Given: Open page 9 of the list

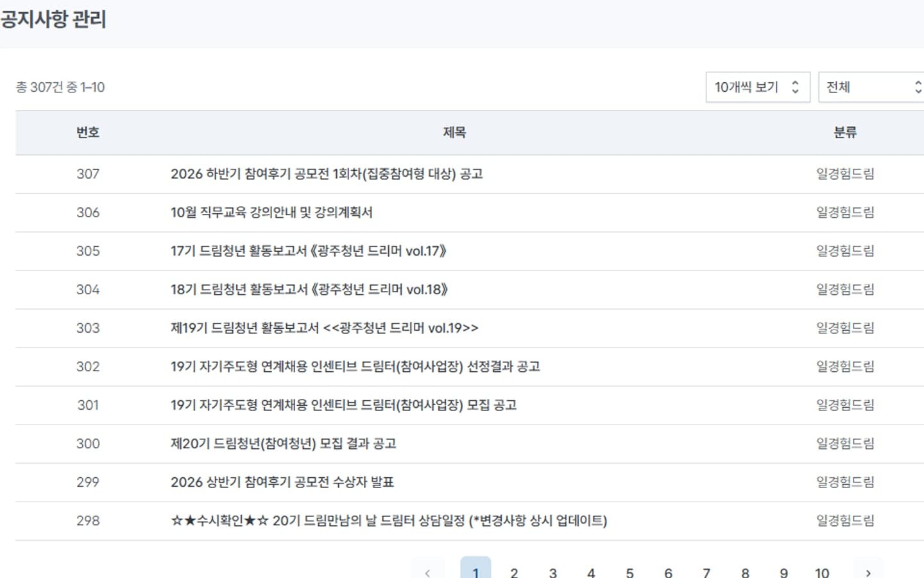Looking at the screenshot, I should coord(783,572).
